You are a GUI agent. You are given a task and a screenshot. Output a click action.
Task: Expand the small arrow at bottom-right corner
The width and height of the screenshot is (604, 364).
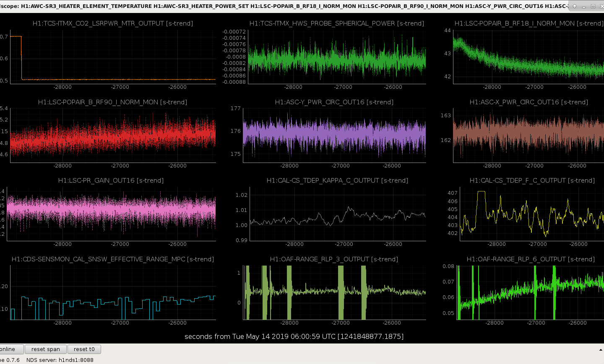[x=601, y=349]
